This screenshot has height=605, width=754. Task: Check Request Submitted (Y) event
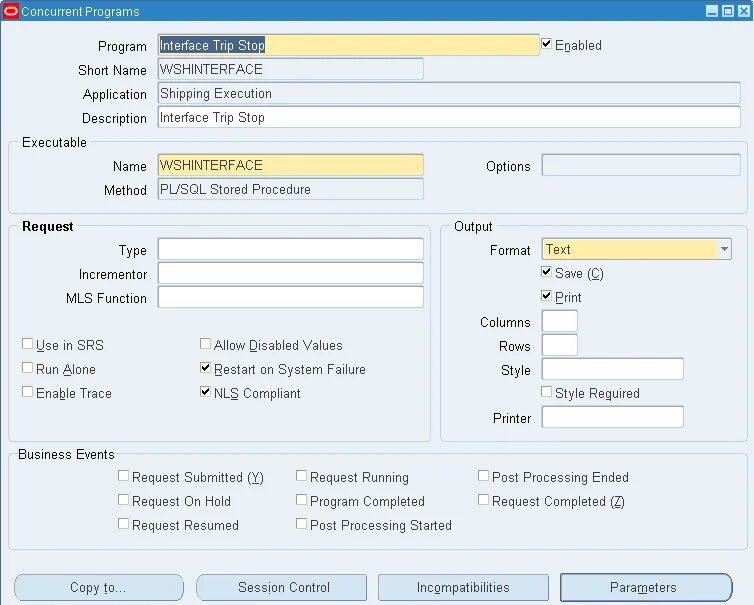coord(124,476)
